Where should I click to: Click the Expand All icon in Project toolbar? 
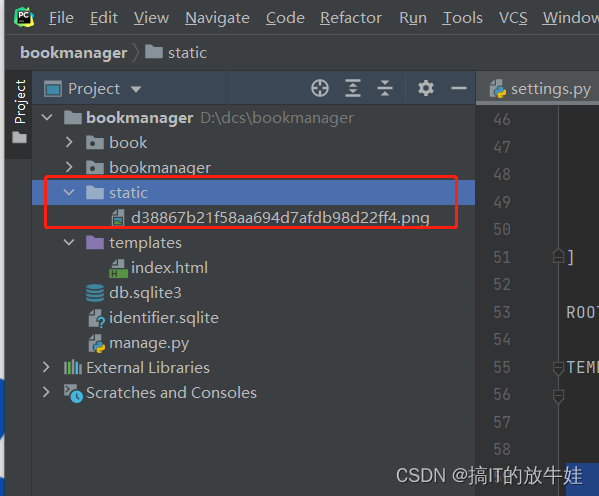[353, 88]
